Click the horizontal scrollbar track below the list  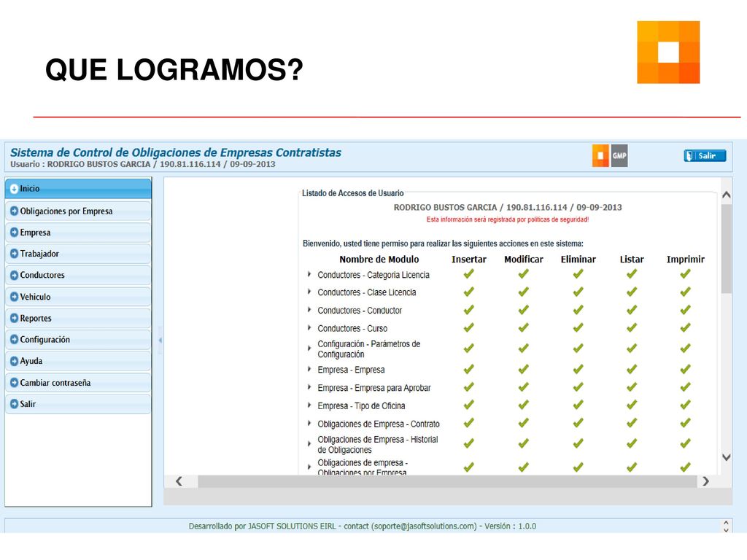point(447,481)
